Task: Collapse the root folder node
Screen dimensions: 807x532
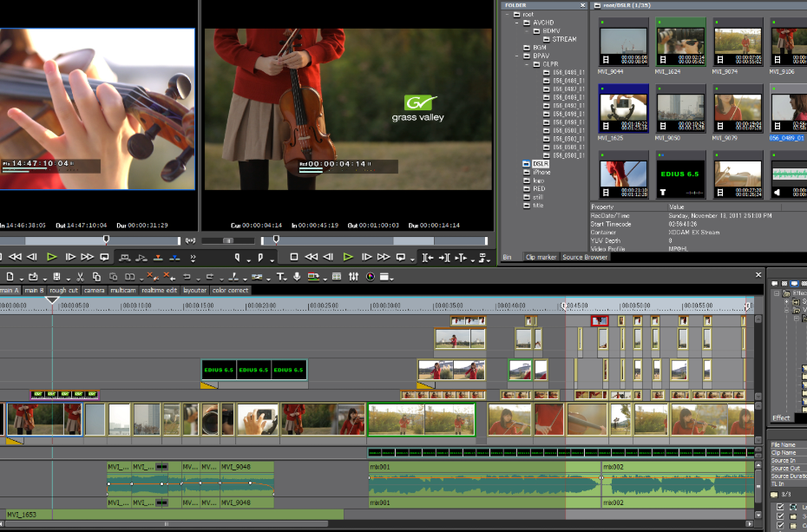Action: (508, 15)
